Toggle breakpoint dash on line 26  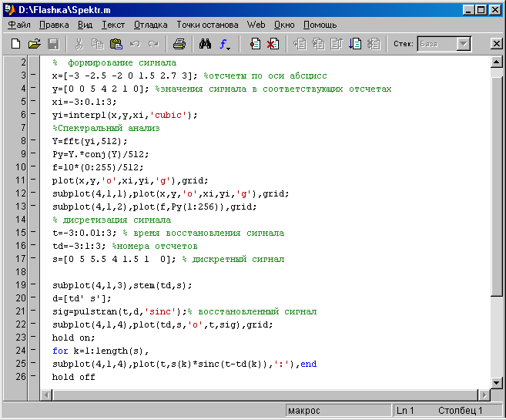pos(33,376)
